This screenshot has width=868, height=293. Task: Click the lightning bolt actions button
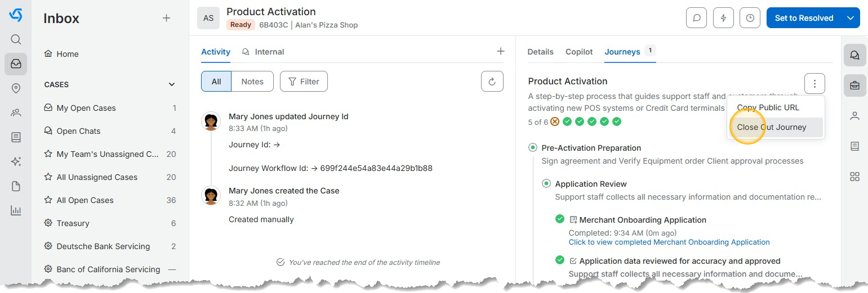pos(723,18)
